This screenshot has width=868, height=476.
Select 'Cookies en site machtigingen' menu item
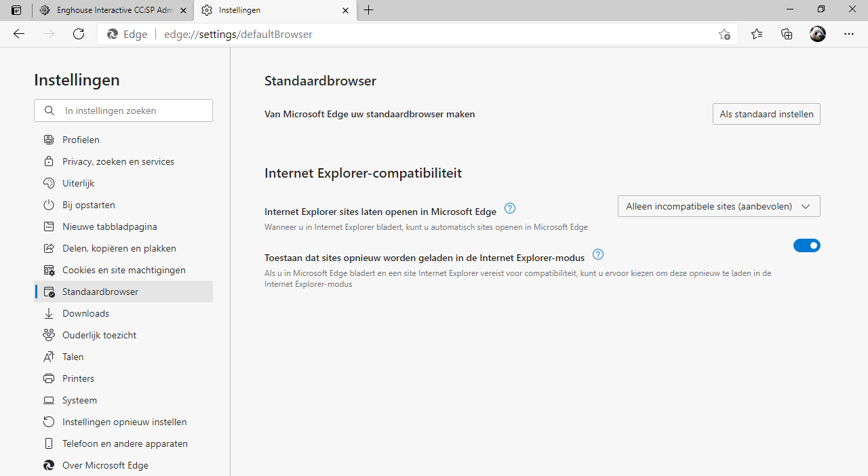123,270
